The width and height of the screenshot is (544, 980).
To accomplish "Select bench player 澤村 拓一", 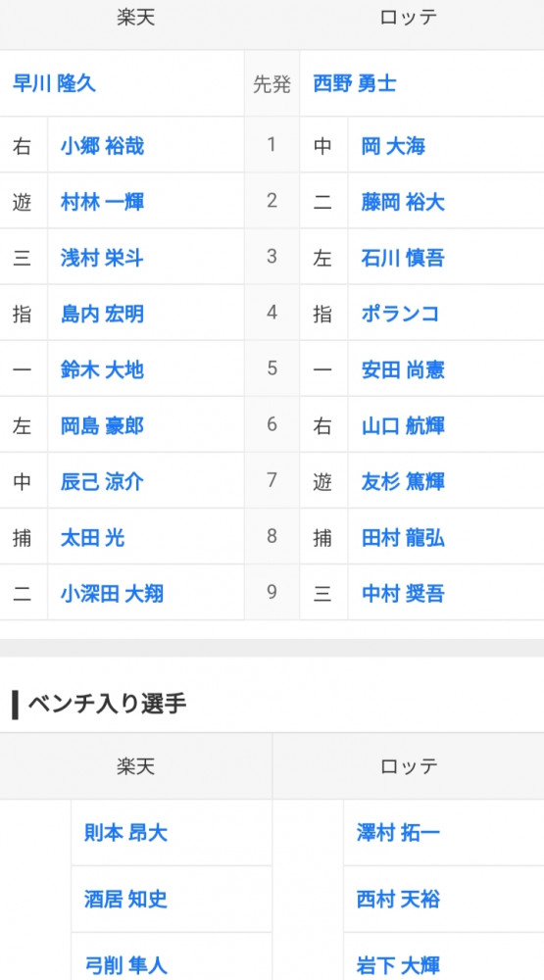I will click(x=398, y=832).
